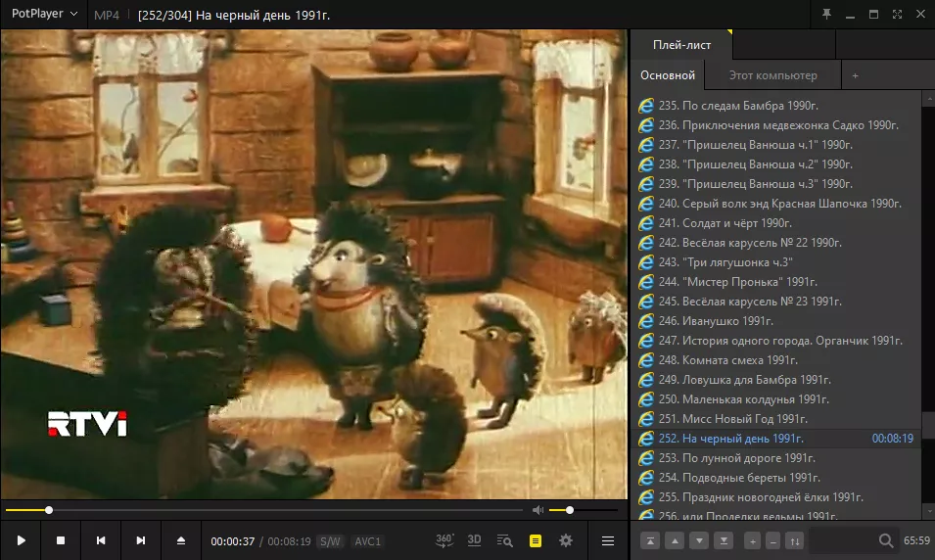Seek within the video progress bar
The height and width of the screenshot is (560, 935).
point(264,510)
